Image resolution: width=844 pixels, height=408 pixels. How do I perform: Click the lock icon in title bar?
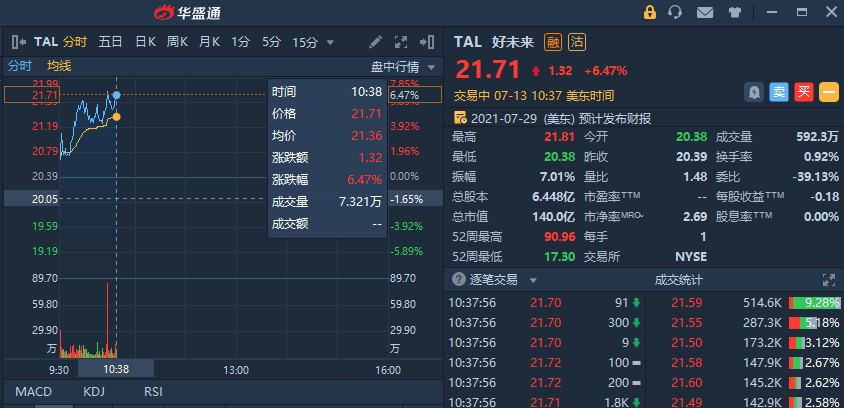(x=649, y=13)
